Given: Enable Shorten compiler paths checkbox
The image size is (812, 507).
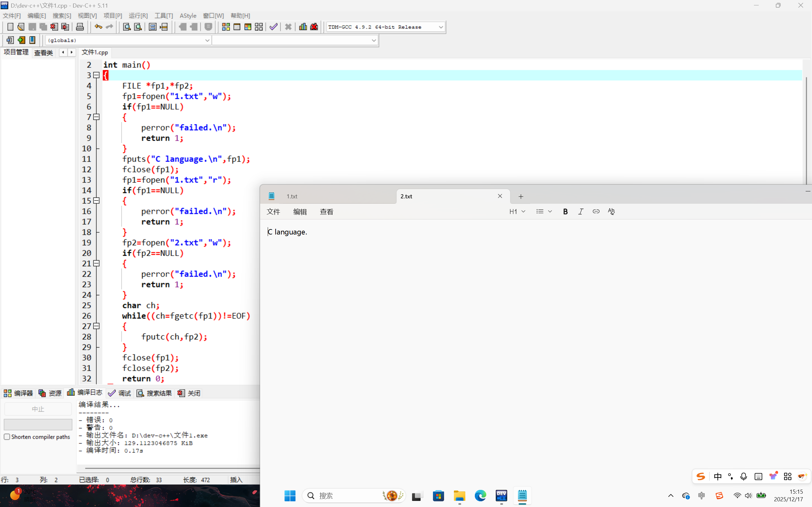Looking at the screenshot, I should point(7,437).
